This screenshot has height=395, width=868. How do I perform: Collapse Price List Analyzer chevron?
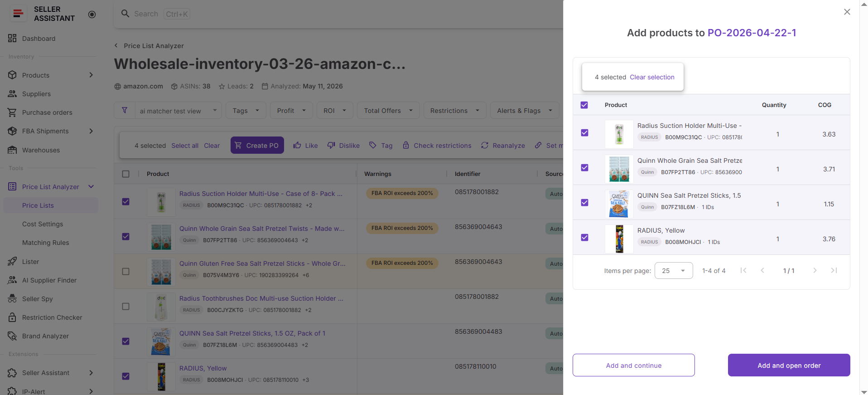pos(91,186)
